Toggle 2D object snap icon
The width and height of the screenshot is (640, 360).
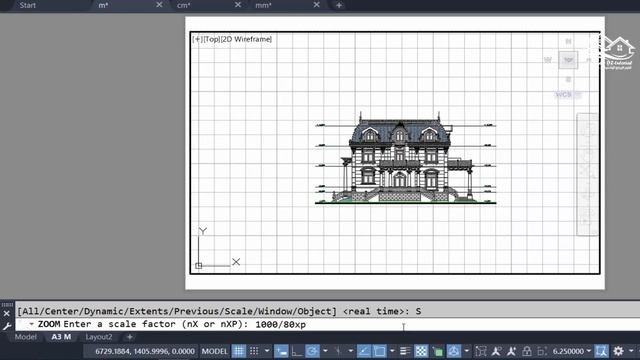click(x=379, y=351)
